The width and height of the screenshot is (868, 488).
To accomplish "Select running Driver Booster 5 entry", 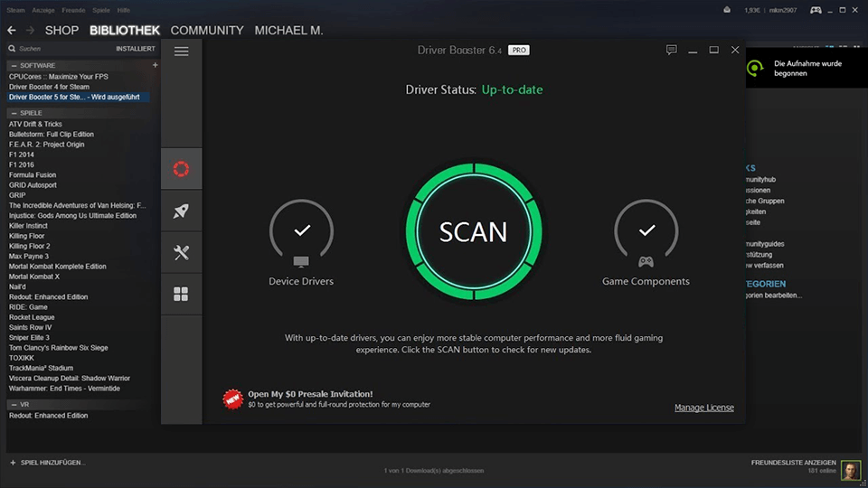I will 78,97.
